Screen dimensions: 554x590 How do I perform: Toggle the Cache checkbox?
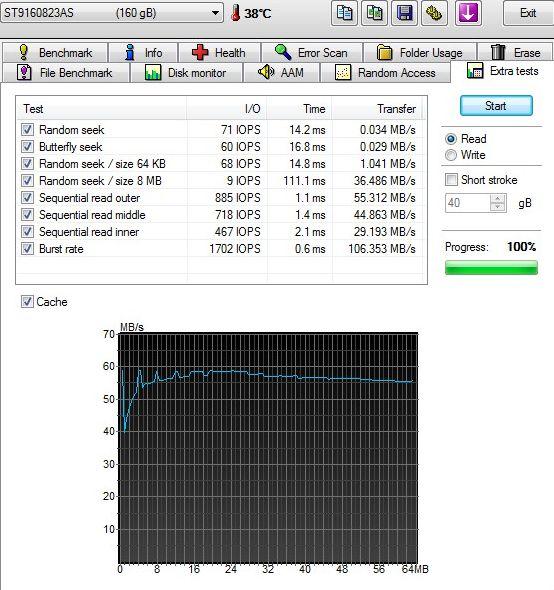27,301
